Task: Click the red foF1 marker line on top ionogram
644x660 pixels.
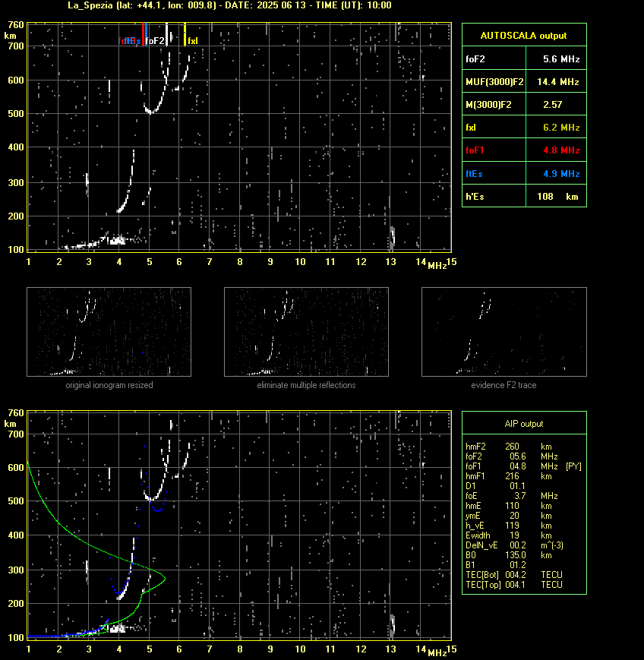Action: point(143,34)
